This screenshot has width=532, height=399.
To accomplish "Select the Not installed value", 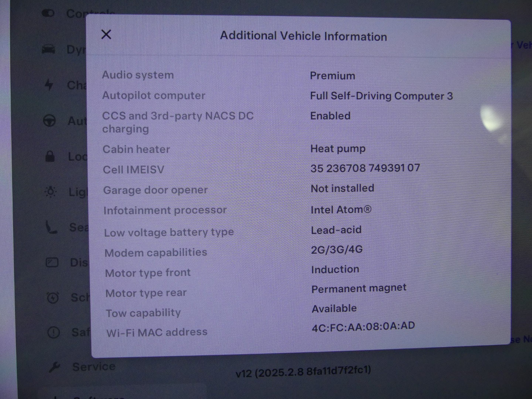I will click(x=342, y=188).
